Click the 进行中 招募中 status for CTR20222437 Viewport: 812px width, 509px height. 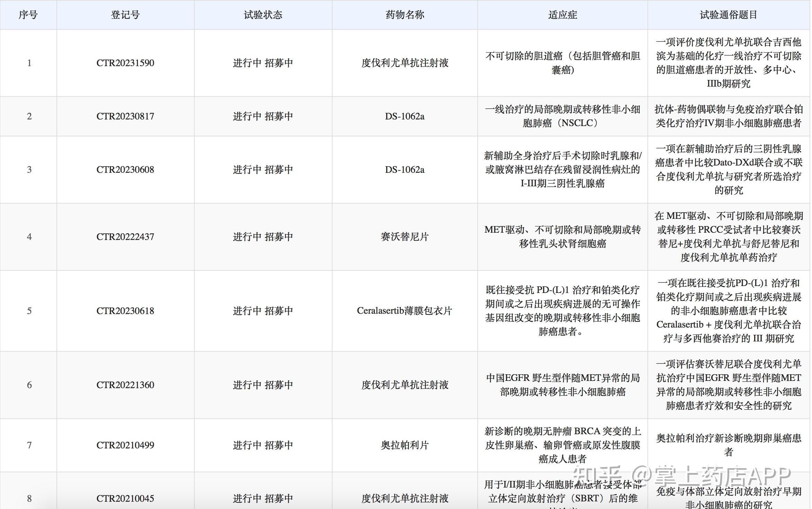263,237
